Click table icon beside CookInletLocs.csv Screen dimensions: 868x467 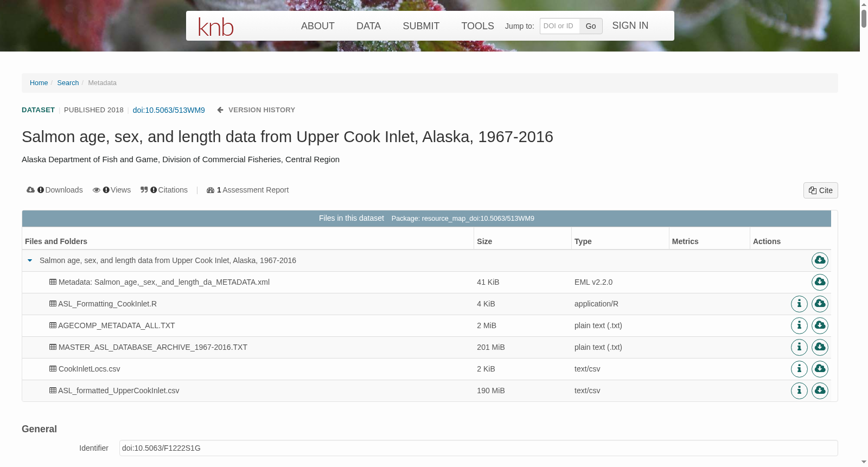pos(53,369)
